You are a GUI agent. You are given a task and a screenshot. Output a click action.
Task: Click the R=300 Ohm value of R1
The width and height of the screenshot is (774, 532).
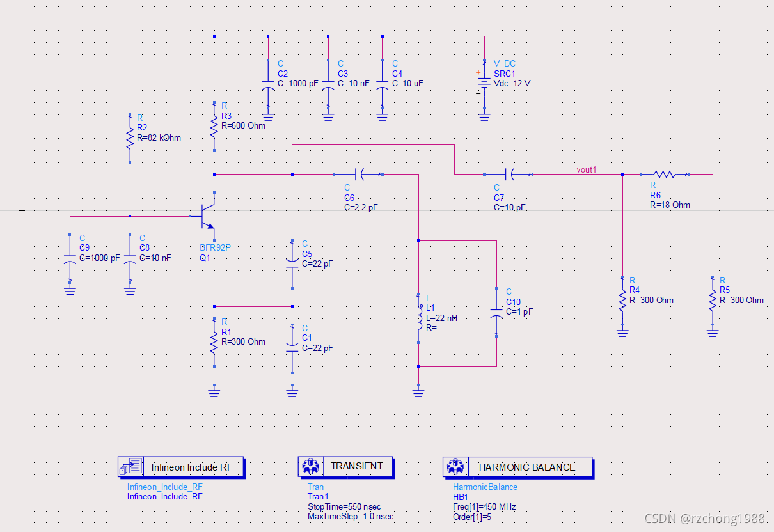coord(243,341)
